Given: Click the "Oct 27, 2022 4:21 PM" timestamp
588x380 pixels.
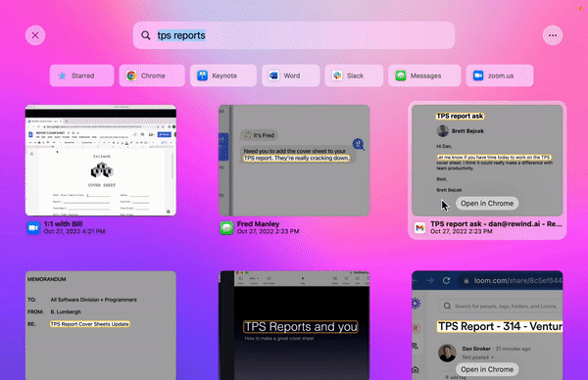Looking at the screenshot, I should pos(74,231).
